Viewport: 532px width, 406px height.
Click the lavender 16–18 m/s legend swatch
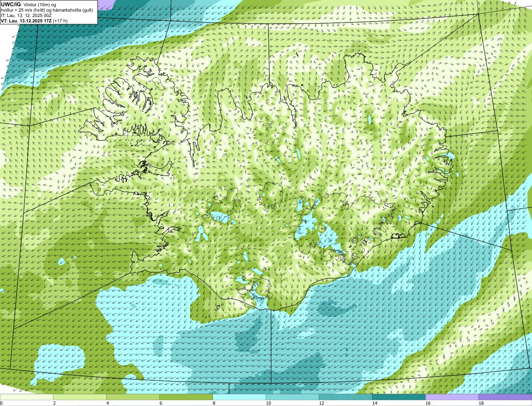pyautogui.click(x=452, y=397)
